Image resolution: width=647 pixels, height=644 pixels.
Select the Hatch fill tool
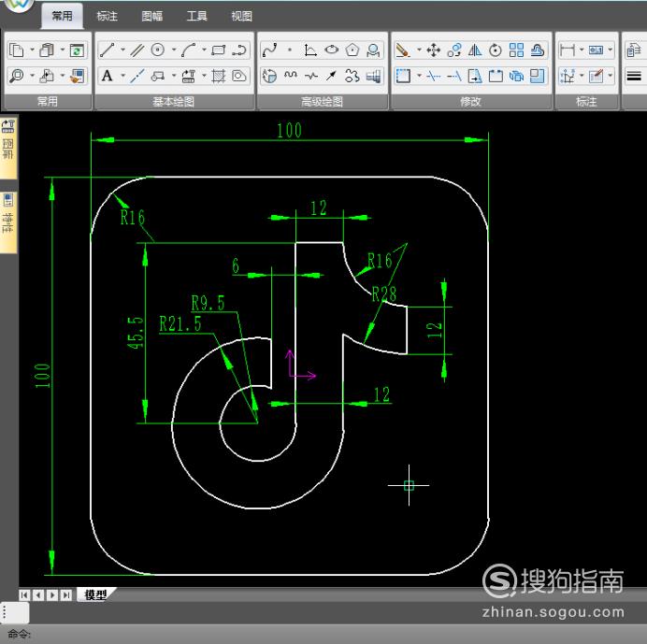coord(218,76)
